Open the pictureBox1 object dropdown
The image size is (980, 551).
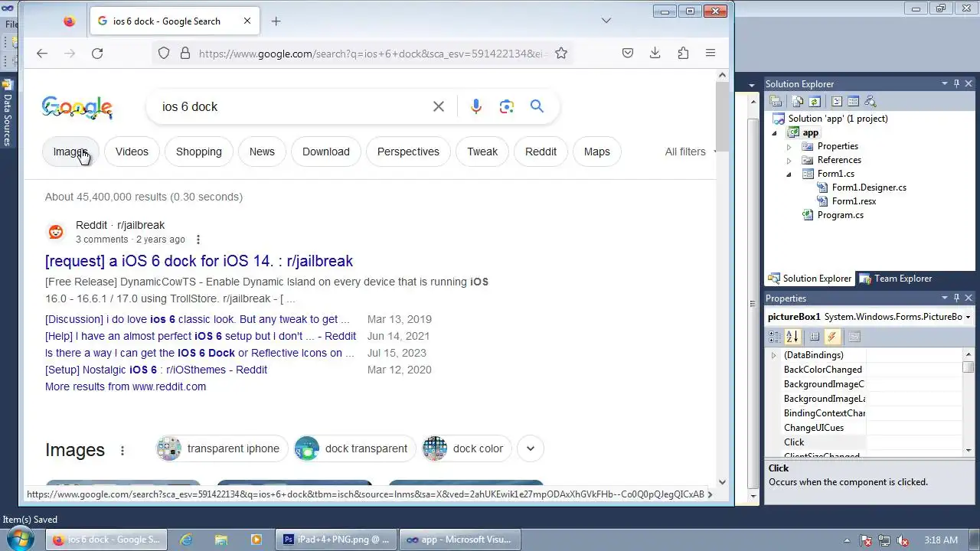[968, 317]
